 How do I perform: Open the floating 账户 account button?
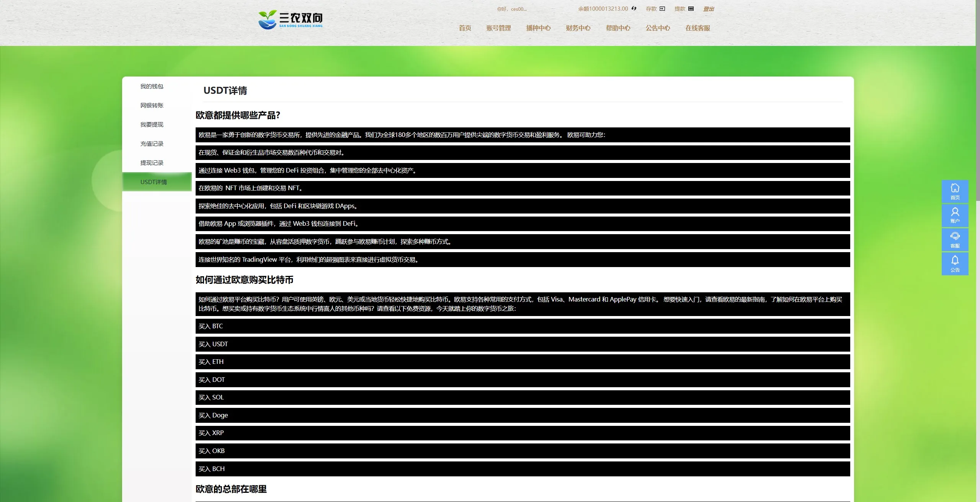955,215
